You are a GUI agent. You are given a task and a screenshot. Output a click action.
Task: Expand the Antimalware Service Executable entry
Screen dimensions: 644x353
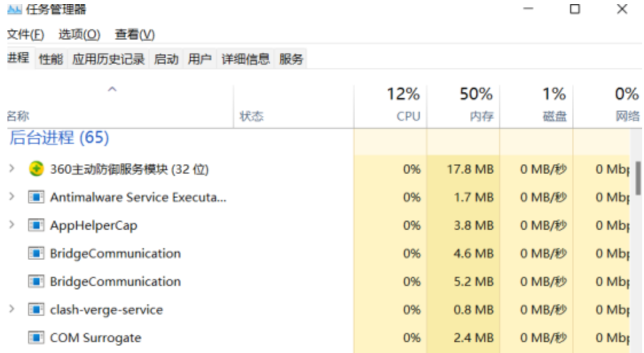[x=12, y=197]
